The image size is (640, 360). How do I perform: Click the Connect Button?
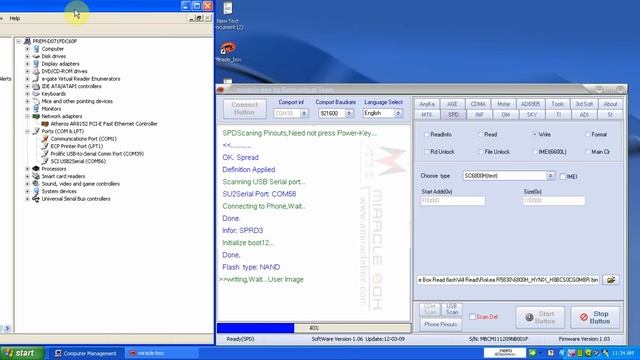[244, 109]
